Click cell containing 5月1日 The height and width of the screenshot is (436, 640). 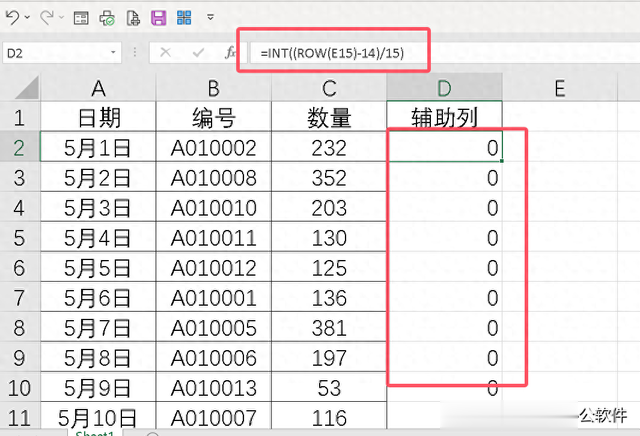(x=98, y=147)
